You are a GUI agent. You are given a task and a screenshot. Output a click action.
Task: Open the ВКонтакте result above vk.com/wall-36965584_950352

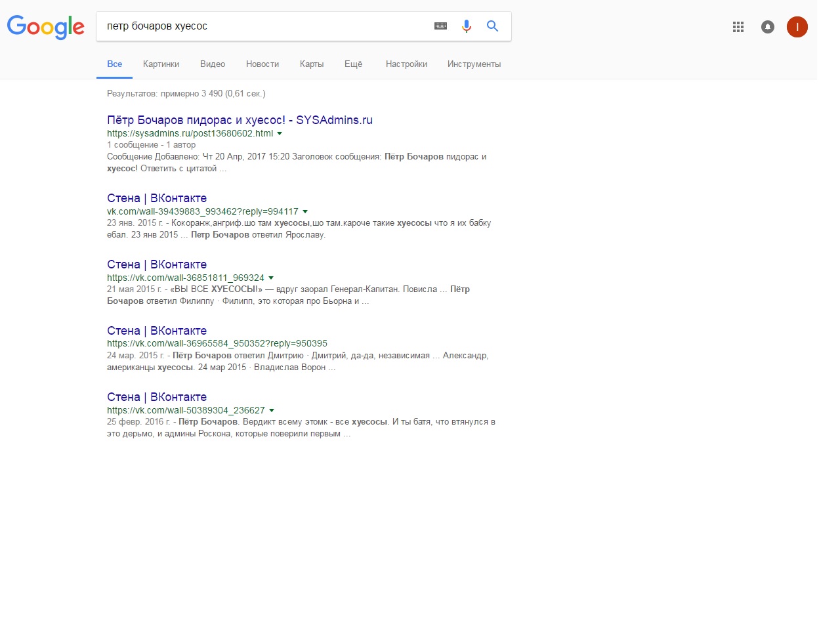point(157,331)
